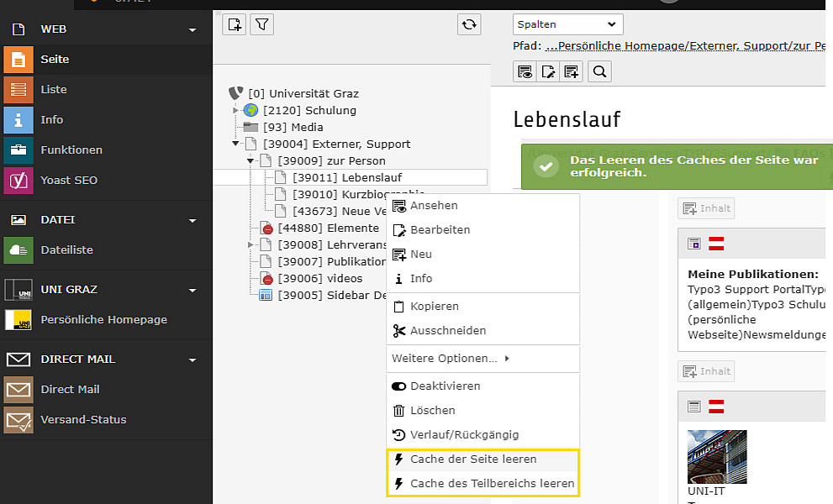Click the search magnifier toolbar icon
This screenshot has width=833, height=504.
pos(600,71)
